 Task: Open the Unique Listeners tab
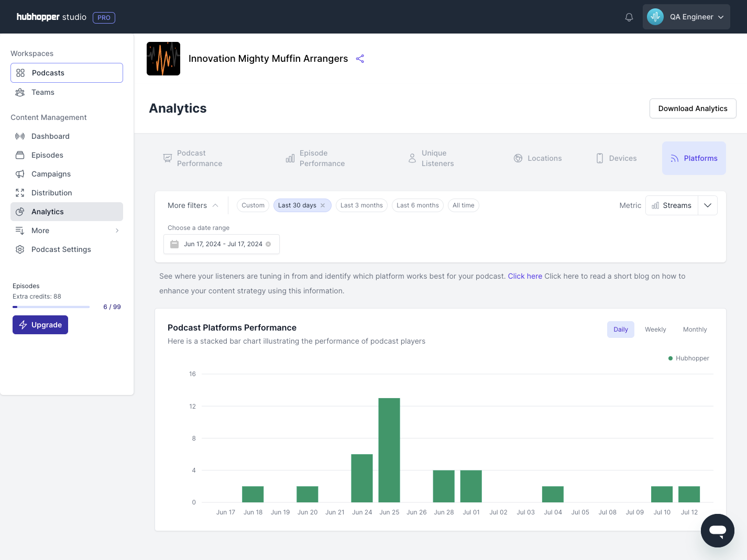click(438, 158)
